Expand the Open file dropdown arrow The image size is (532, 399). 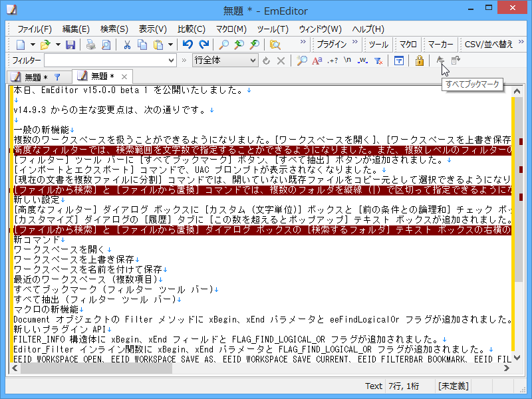point(58,45)
